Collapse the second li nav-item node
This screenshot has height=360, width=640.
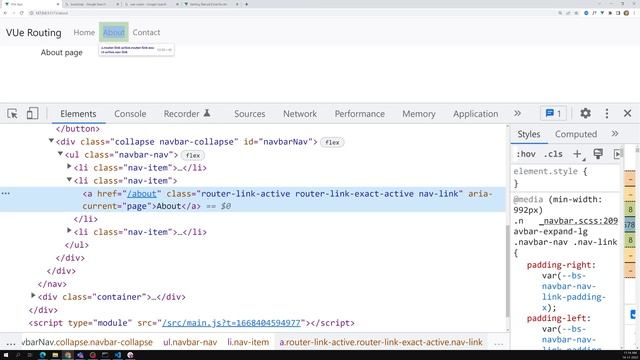pyautogui.click(x=69, y=180)
